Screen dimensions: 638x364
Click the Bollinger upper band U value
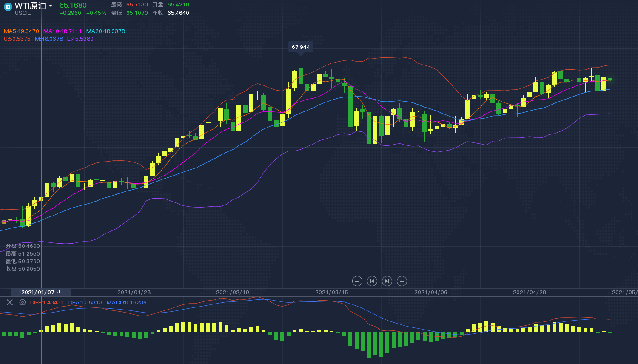pos(17,39)
